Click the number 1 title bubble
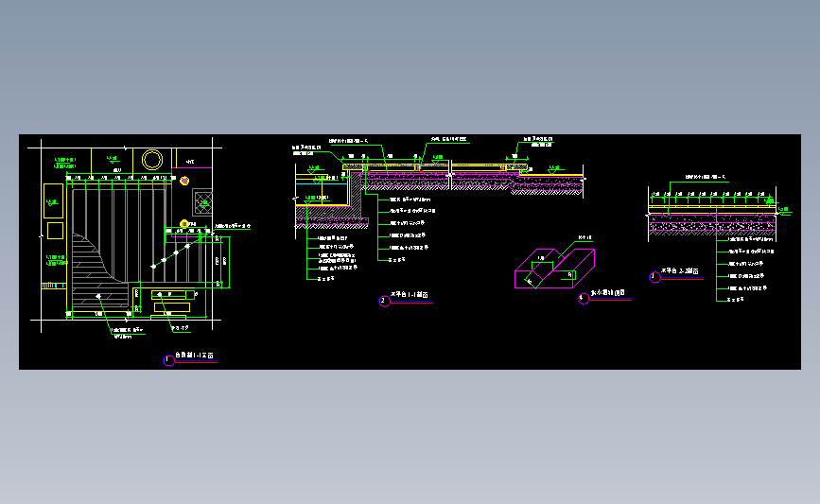The height and width of the screenshot is (504, 820). point(168,360)
